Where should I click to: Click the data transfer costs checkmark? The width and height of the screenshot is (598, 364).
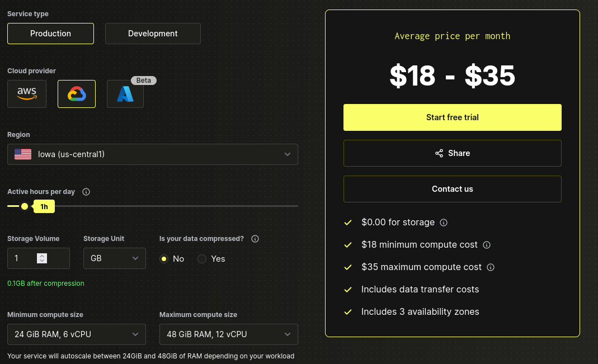[x=348, y=289]
